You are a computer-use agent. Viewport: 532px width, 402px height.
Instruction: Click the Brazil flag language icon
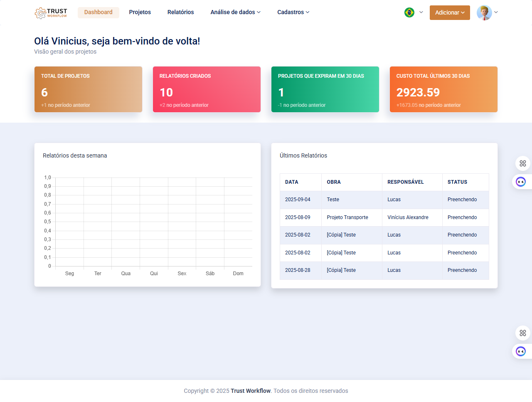409,12
